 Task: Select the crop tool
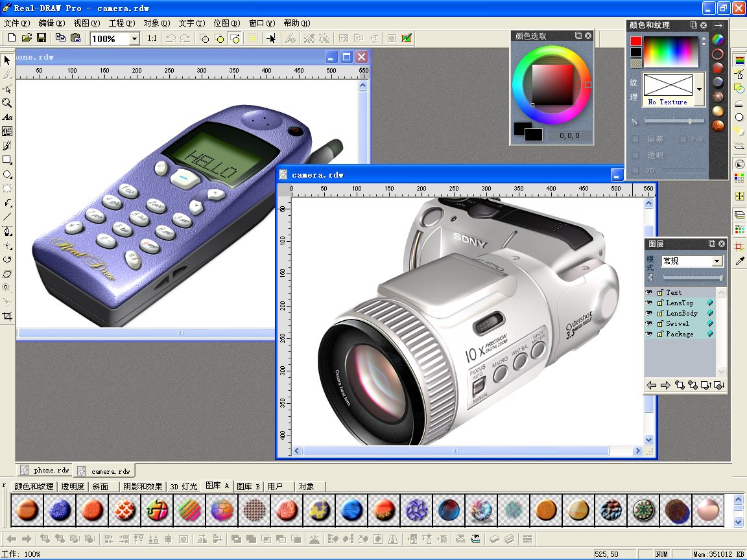coord(6,317)
